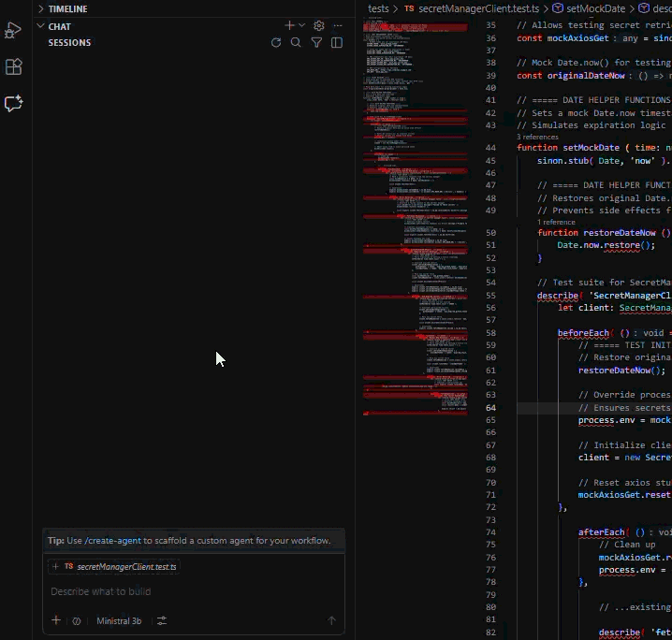Click 'sinon.stub' on line 45
Viewport: 672px width, 640px height.
click(562, 161)
